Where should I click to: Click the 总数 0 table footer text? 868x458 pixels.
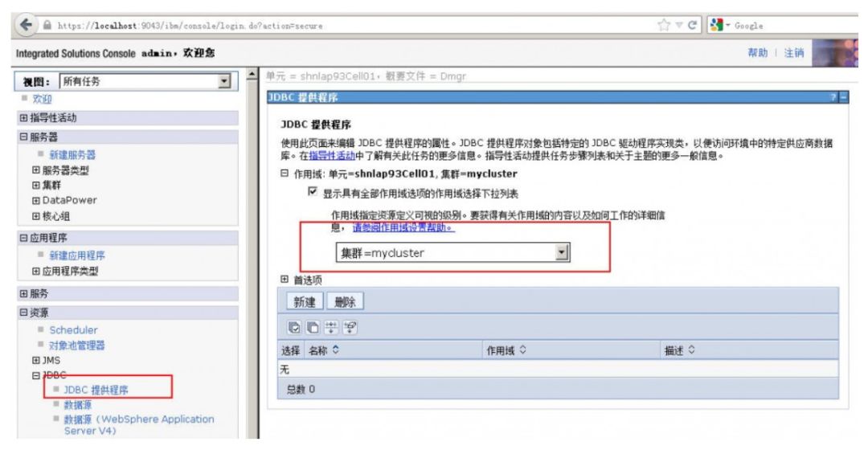[x=301, y=390]
